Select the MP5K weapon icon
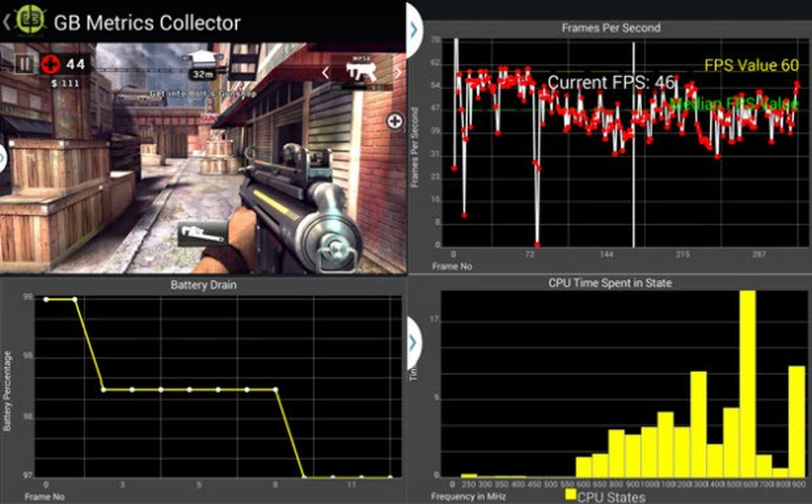 point(361,71)
